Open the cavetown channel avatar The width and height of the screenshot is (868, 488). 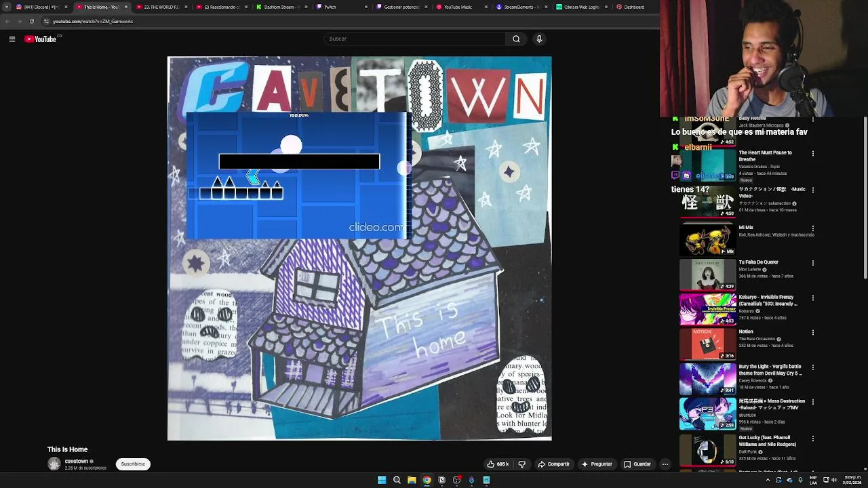click(x=54, y=464)
